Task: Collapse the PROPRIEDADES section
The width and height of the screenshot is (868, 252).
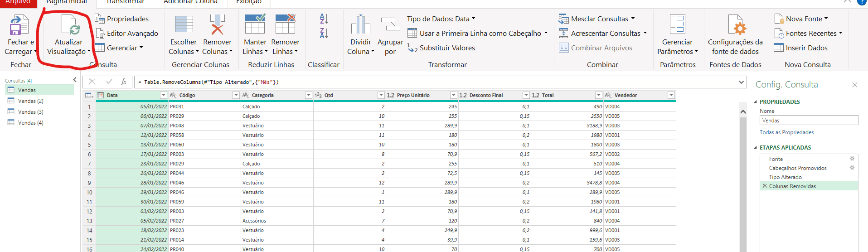Action: tap(756, 102)
